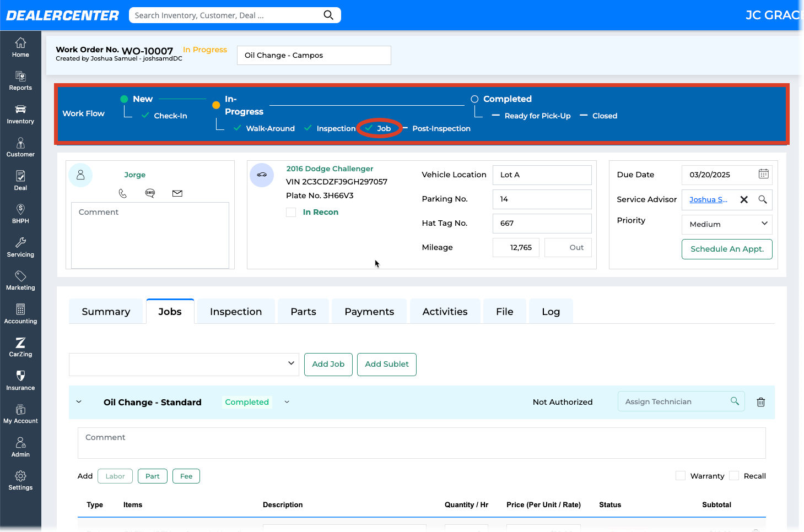Image resolution: width=804 pixels, height=532 pixels.
Task: Click the email envelope icon for Jorge
Action: (x=177, y=193)
